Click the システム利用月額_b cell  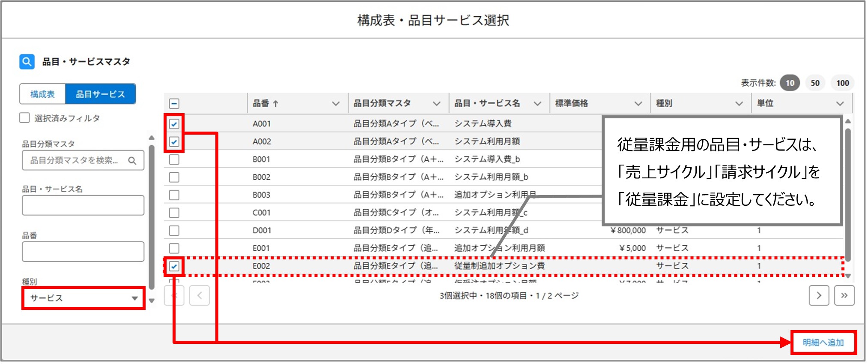pos(491,177)
